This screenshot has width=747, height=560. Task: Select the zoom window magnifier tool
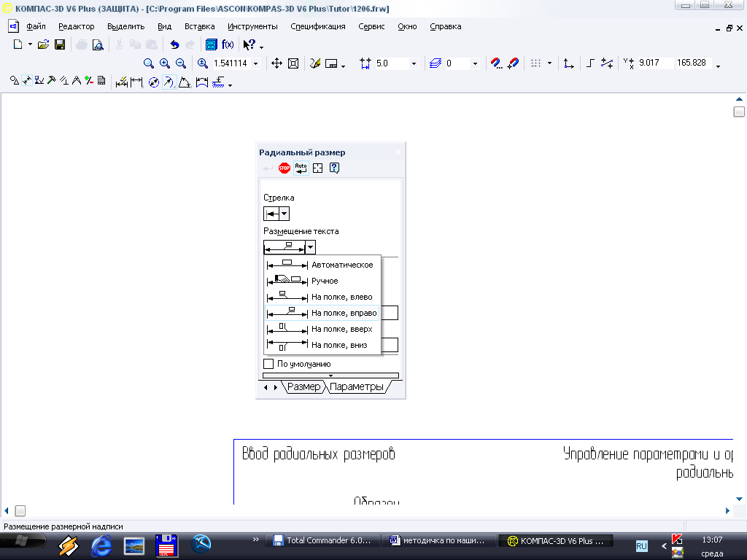tap(149, 63)
